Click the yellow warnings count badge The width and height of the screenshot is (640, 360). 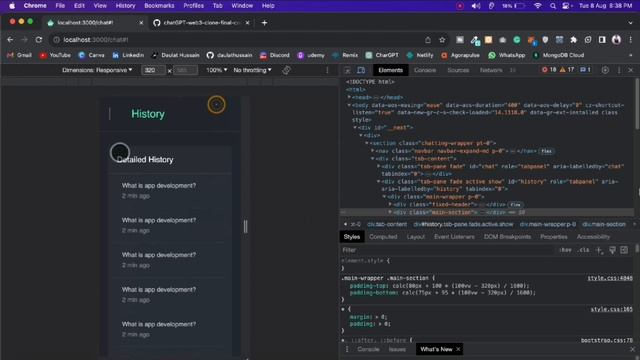567,70
